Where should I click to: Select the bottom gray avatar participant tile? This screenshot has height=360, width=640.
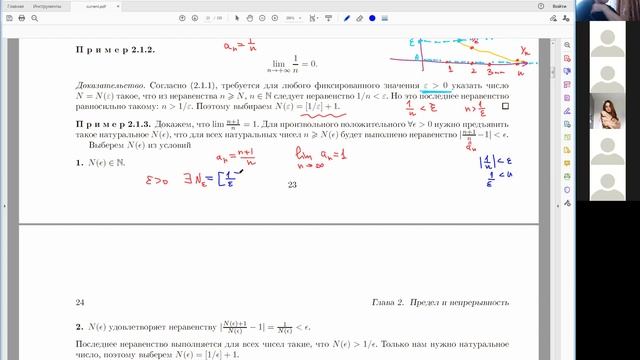[607, 183]
